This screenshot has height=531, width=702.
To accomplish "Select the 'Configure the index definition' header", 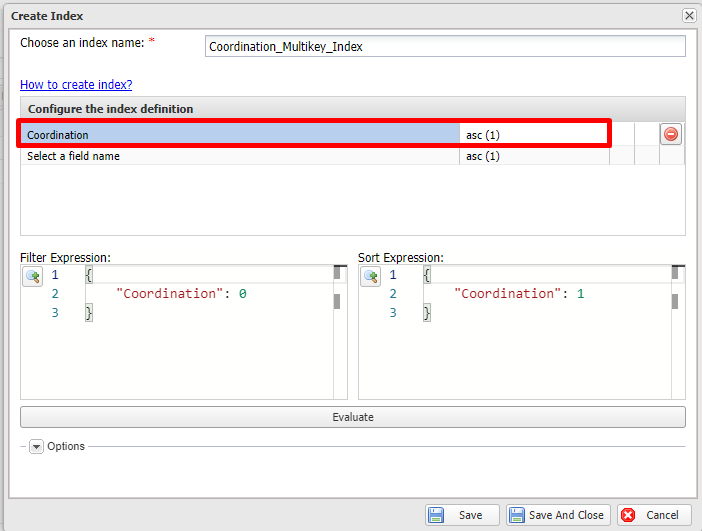I will [x=352, y=109].
